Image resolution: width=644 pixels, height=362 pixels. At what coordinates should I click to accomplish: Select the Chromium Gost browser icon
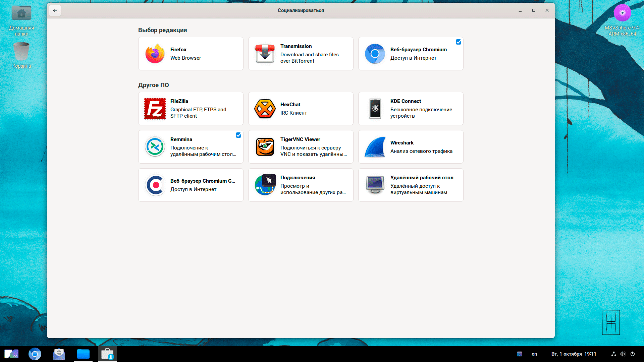[x=155, y=185]
